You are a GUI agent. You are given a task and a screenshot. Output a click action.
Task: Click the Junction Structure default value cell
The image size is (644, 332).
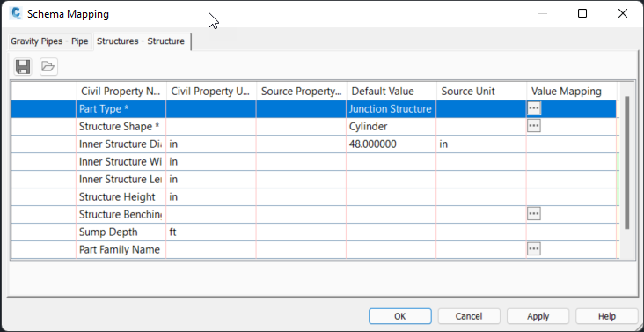(391, 109)
